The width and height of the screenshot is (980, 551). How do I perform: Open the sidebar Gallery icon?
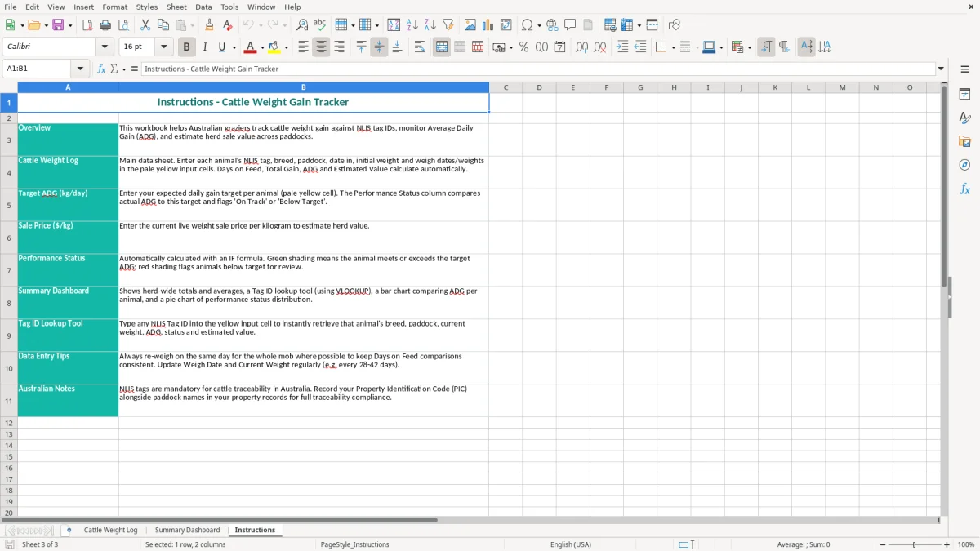[964, 141]
